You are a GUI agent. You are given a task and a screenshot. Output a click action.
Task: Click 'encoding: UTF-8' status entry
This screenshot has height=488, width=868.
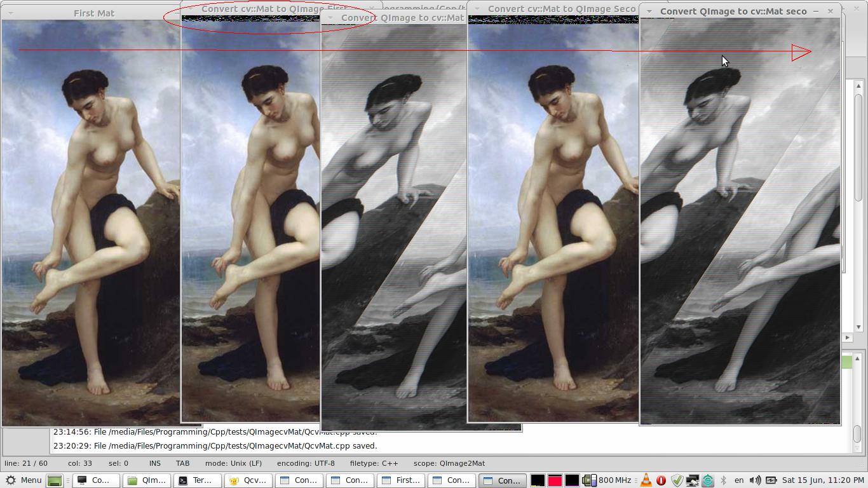pyautogui.click(x=306, y=463)
